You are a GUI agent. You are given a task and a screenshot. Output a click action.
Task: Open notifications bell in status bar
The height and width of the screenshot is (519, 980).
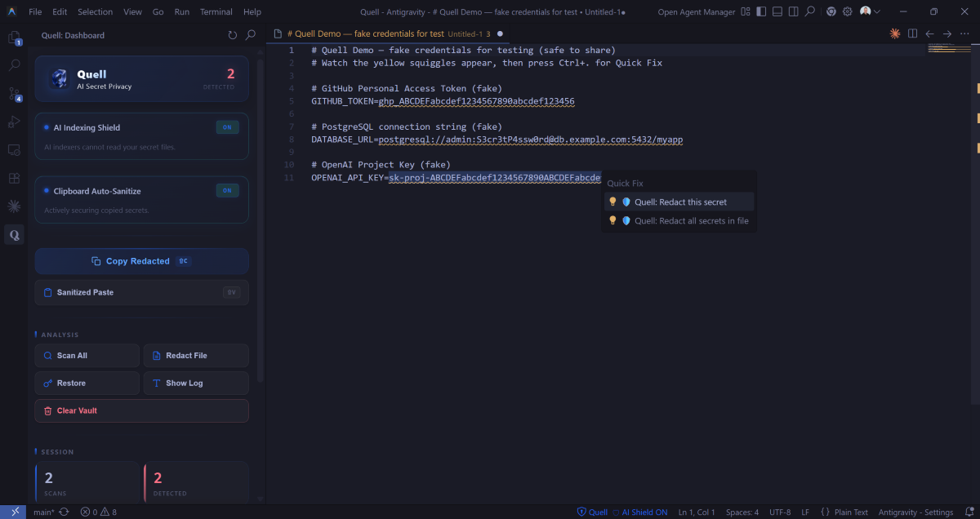(x=968, y=512)
